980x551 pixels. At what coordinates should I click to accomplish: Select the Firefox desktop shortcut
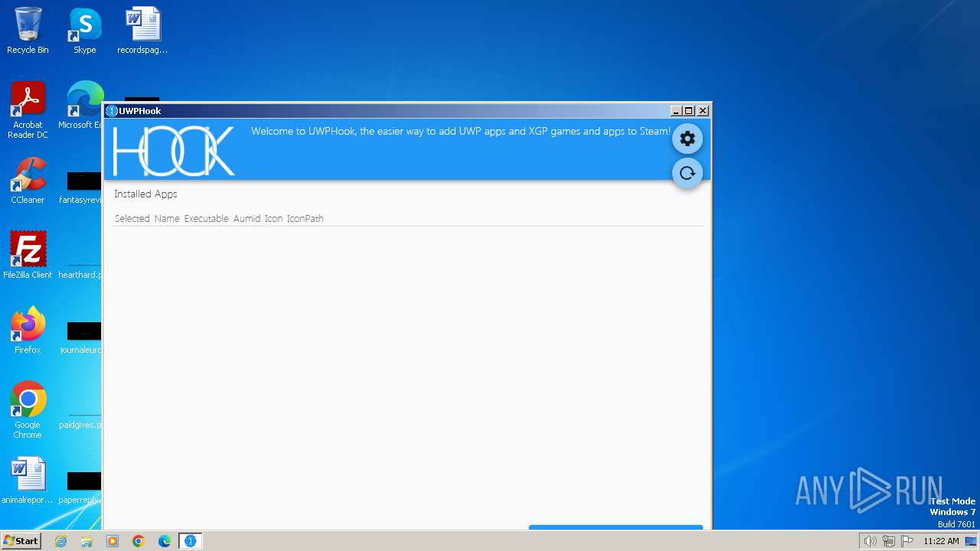click(28, 331)
